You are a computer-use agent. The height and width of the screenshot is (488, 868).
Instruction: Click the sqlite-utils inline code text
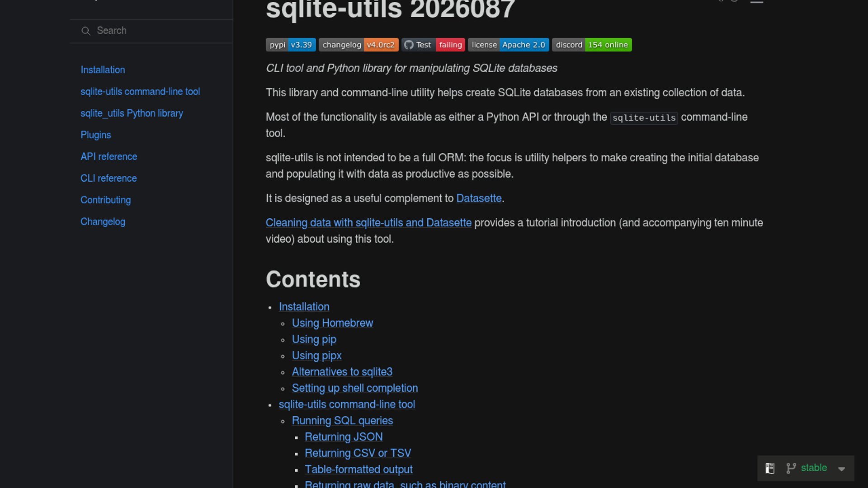point(644,118)
